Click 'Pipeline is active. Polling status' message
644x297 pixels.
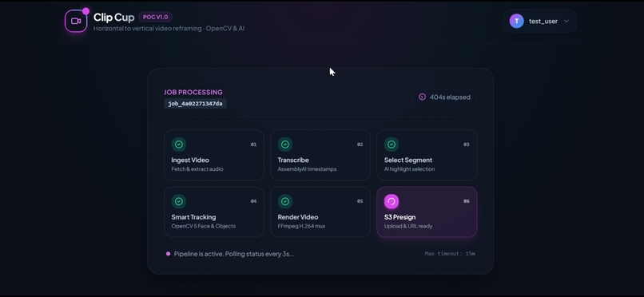[x=234, y=254]
